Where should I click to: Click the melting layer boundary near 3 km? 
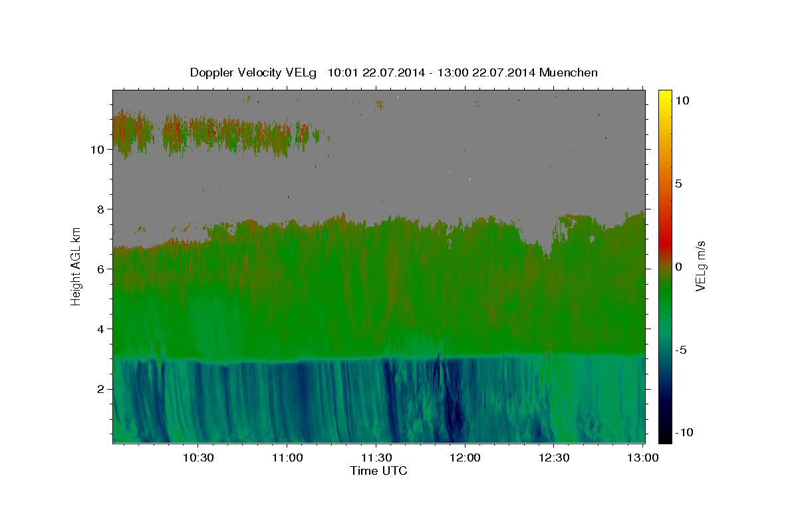[379, 359]
